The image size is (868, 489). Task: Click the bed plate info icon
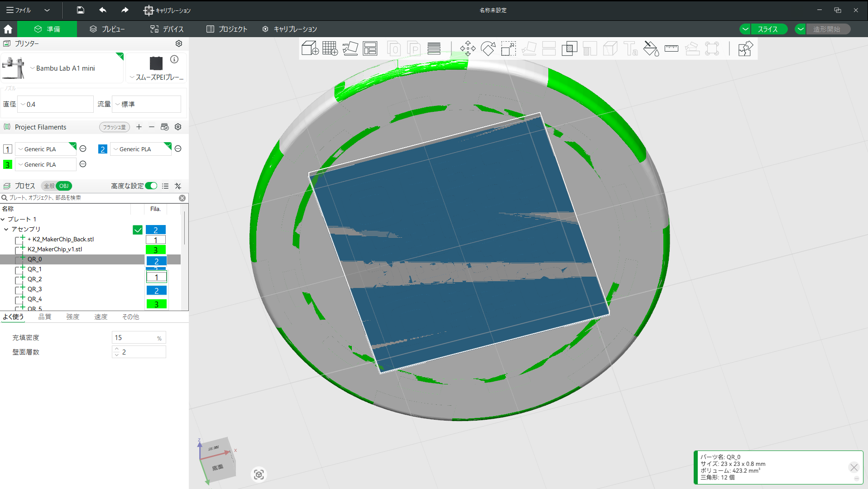(x=174, y=59)
